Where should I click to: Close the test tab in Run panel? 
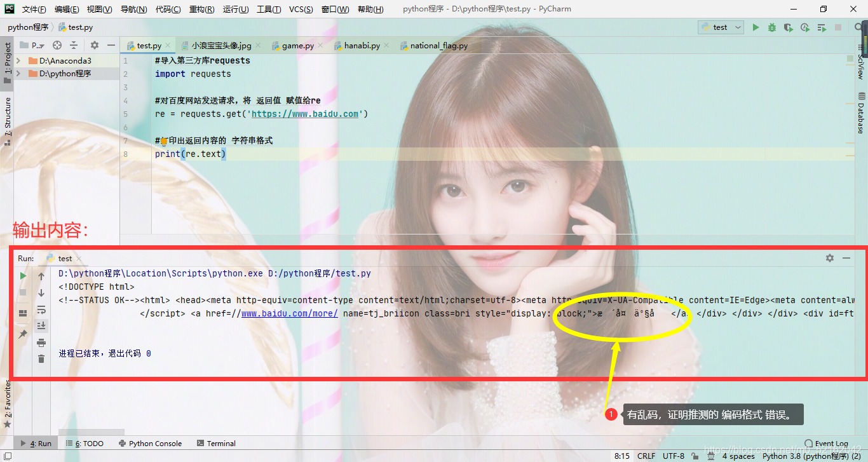[x=79, y=259]
